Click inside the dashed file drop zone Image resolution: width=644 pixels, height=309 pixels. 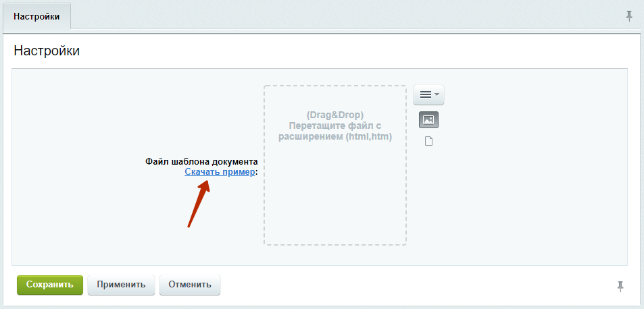click(x=335, y=165)
